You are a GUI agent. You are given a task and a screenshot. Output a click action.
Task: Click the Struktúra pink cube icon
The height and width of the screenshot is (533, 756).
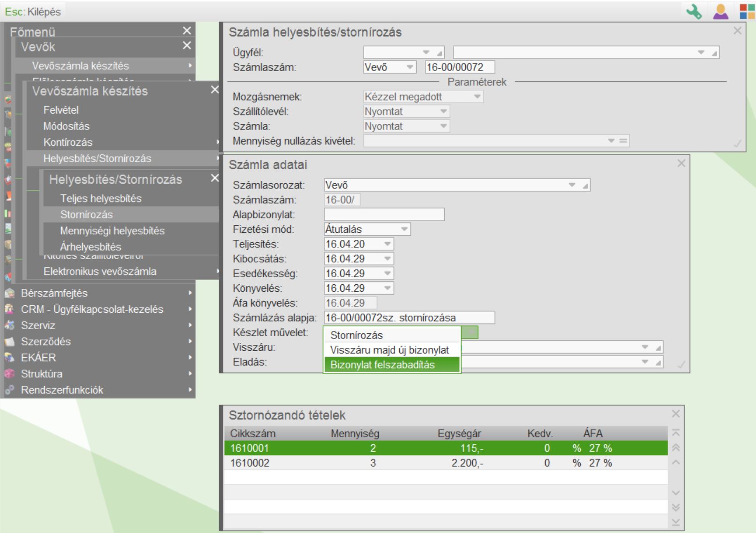tap(9, 374)
